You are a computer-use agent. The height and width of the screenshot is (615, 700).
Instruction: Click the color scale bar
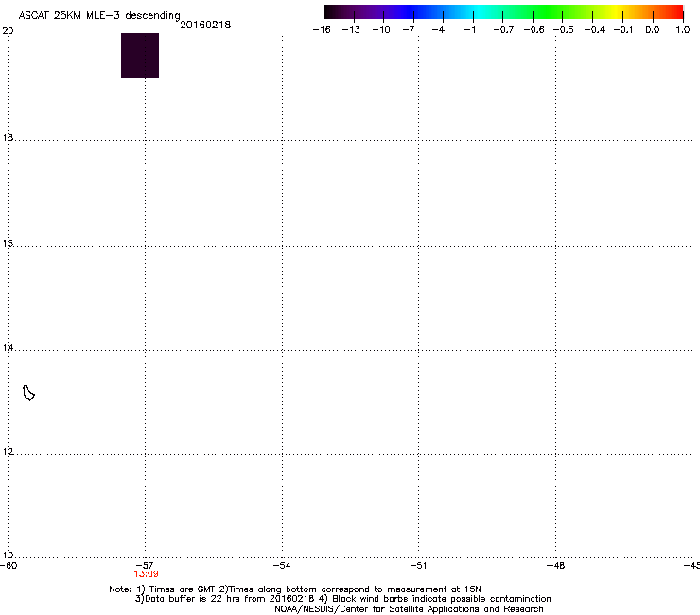(x=503, y=12)
